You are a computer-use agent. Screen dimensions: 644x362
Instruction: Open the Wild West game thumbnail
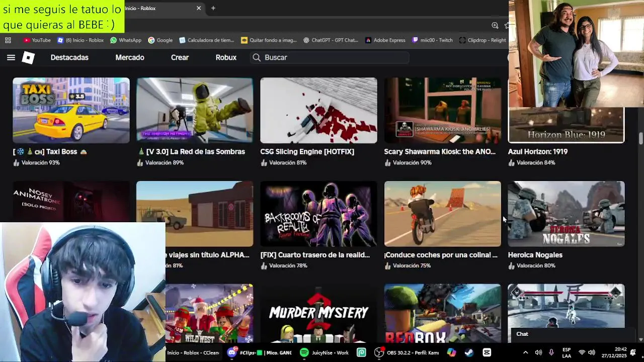point(209,313)
